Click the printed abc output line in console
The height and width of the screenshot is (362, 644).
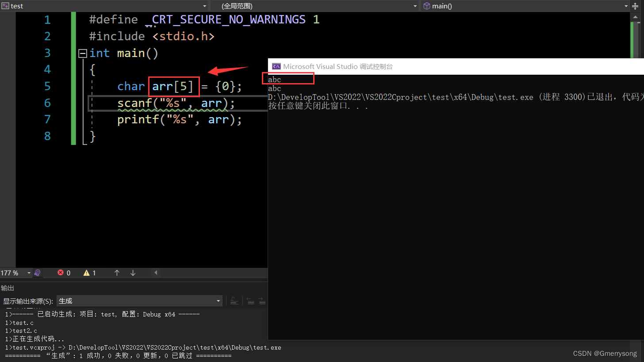click(274, 88)
